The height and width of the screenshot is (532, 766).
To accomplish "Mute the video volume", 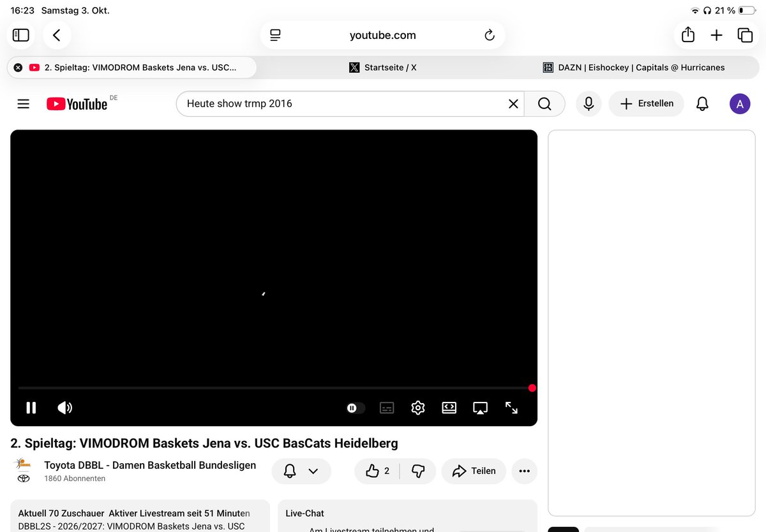I will tap(65, 408).
